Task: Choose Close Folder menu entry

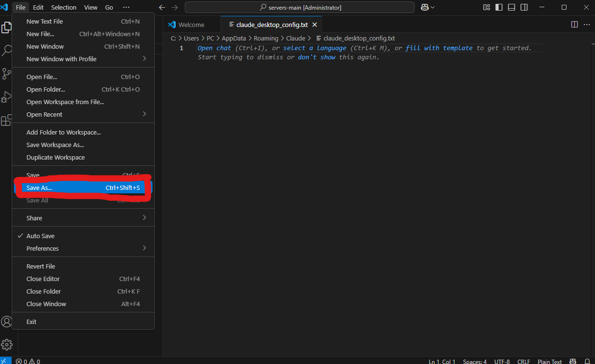Action: (x=83, y=291)
